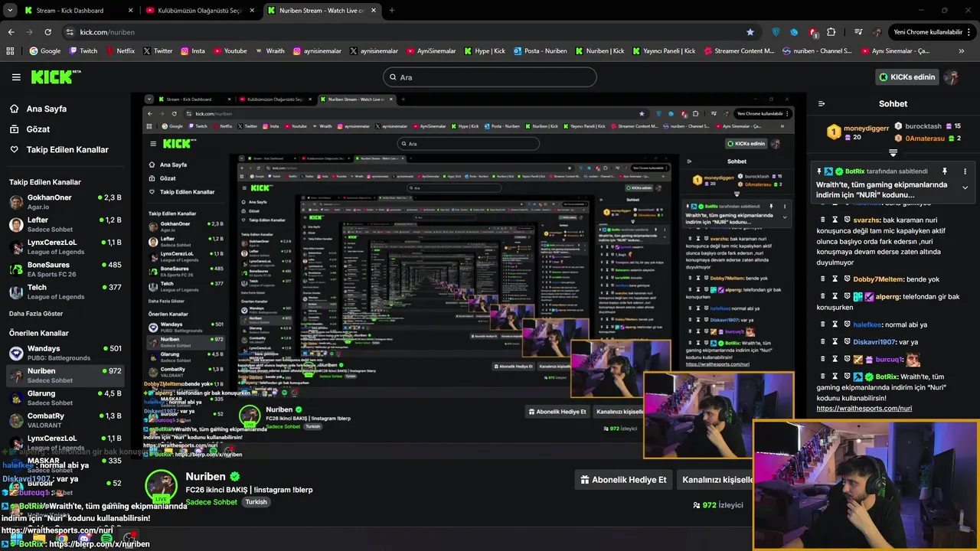Image resolution: width=980 pixels, height=551 pixels.
Task: Collapse the Sohbet chat panel
Action: (822, 103)
